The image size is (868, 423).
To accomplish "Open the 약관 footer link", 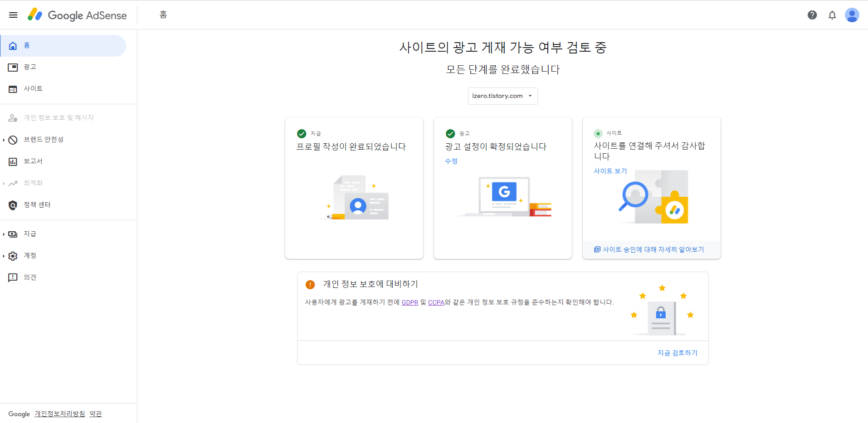I will pyautogui.click(x=96, y=413).
